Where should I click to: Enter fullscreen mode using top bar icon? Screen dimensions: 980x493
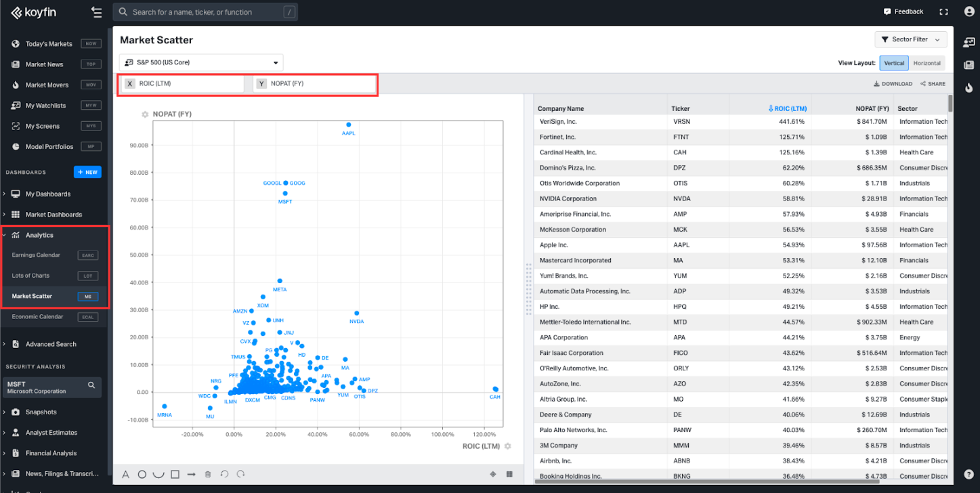[944, 12]
